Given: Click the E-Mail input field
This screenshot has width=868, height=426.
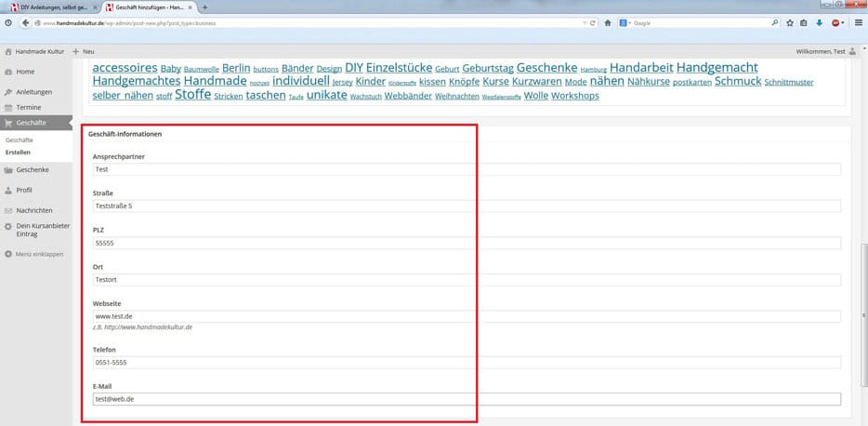Looking at the screenshot, I should coord(467,399).
